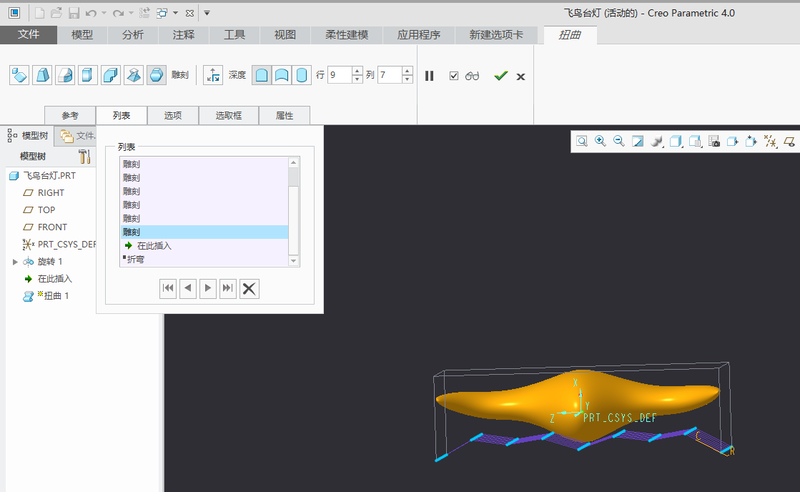Switch to the 分析 ribbon tab
Screen dimensions: 800x492
(133, 35)
